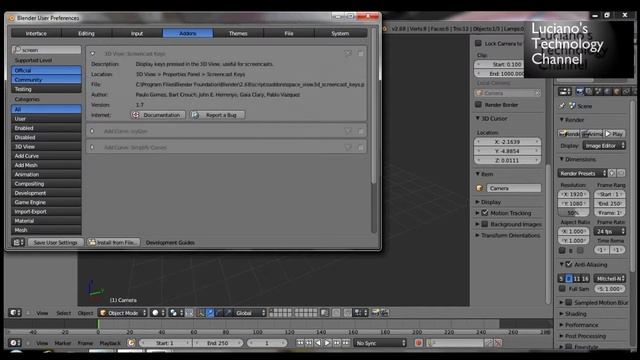Open the World properties tab
Image resolution: width=640 pixels, height=360 pixels.
coord(608,91)
